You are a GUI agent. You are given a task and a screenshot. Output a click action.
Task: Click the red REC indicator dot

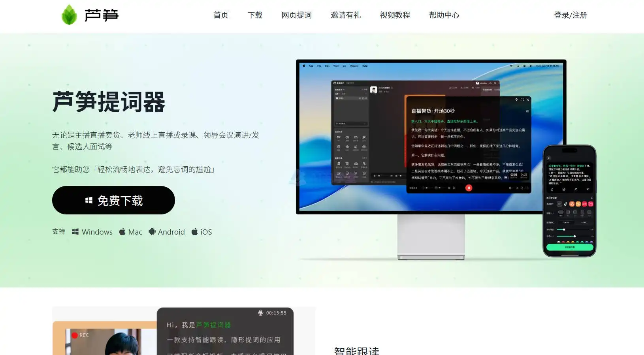point(74,335)
